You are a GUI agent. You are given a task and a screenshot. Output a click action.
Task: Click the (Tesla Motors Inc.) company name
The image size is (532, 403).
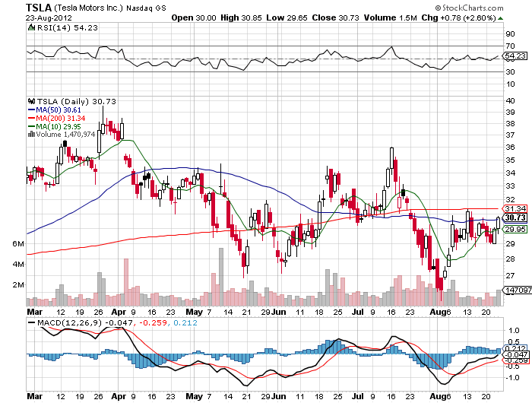(x=88, y=8)
